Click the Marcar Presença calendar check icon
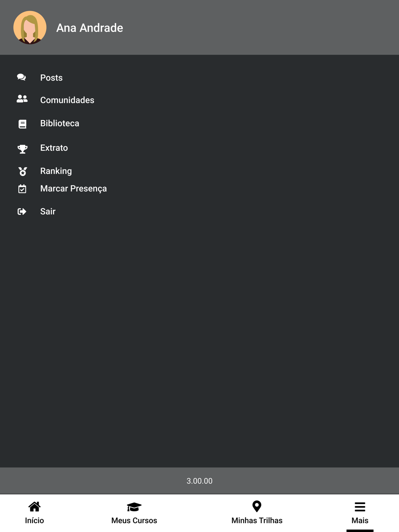 pos(22,189)
